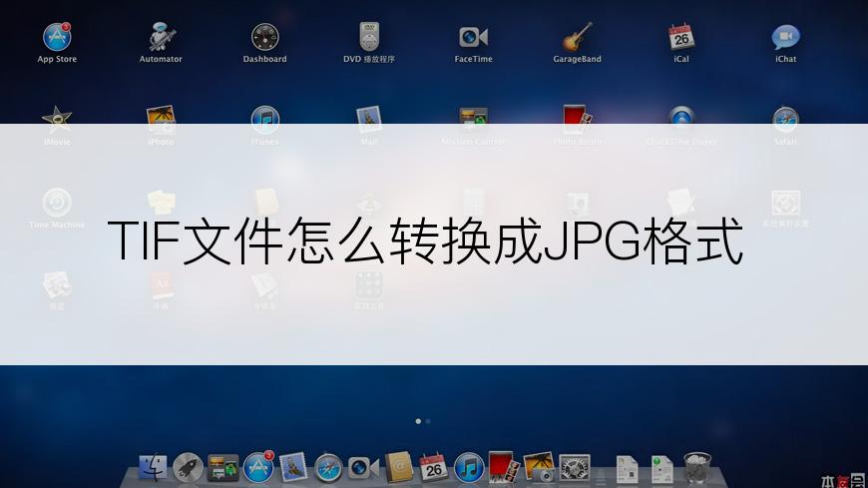
Task: Launch QuickTime Player from Launchpad
Action: click(x=681, y=119)
